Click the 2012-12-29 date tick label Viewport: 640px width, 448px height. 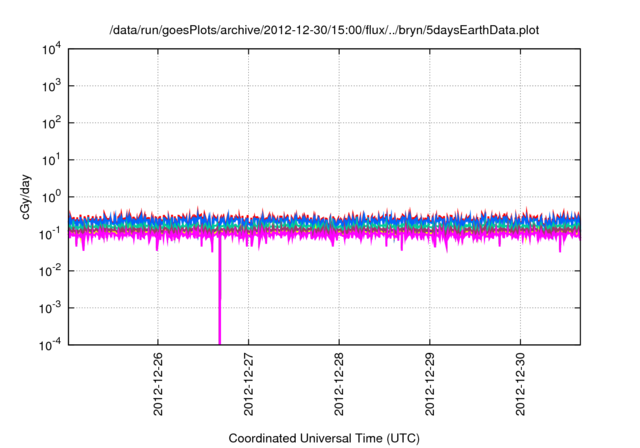[x=430, y=384]
